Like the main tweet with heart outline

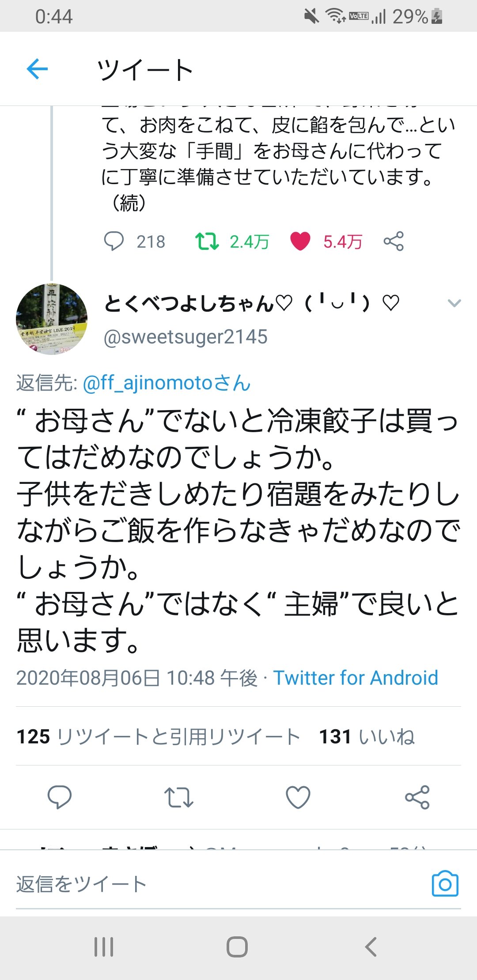298,797
